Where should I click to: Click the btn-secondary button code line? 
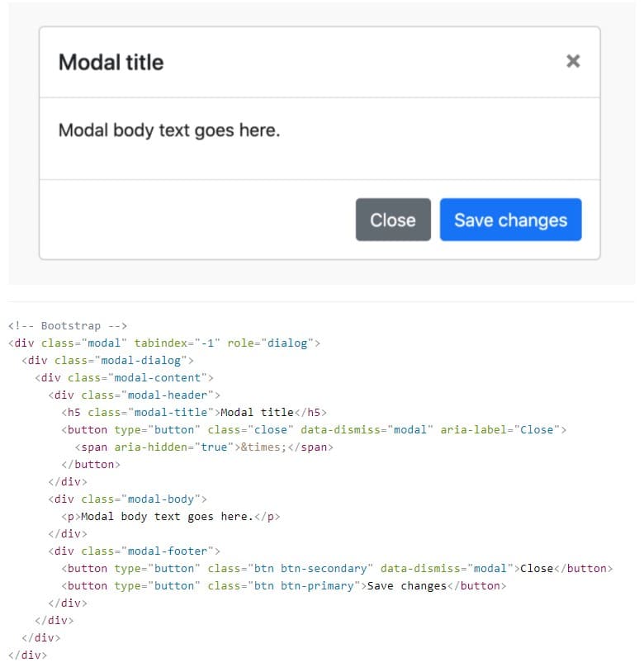click(x=337, y=568)
